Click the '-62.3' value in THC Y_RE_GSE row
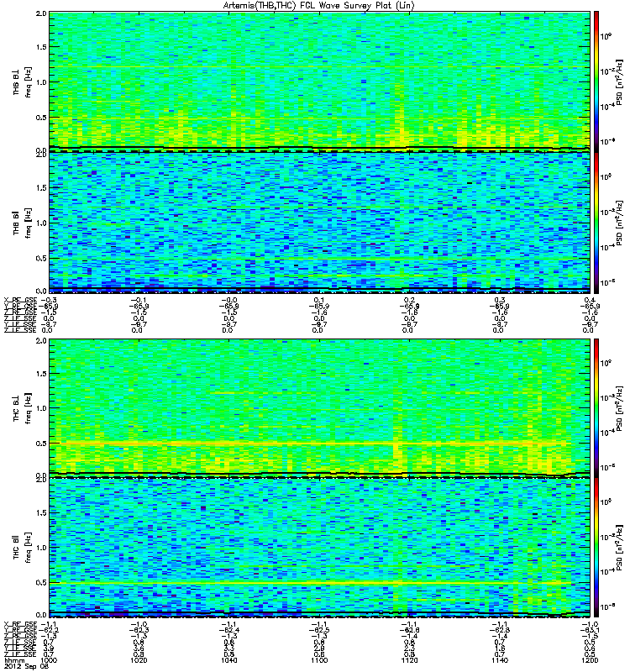This screenshot has height=672, width=630. pos(139,630)
